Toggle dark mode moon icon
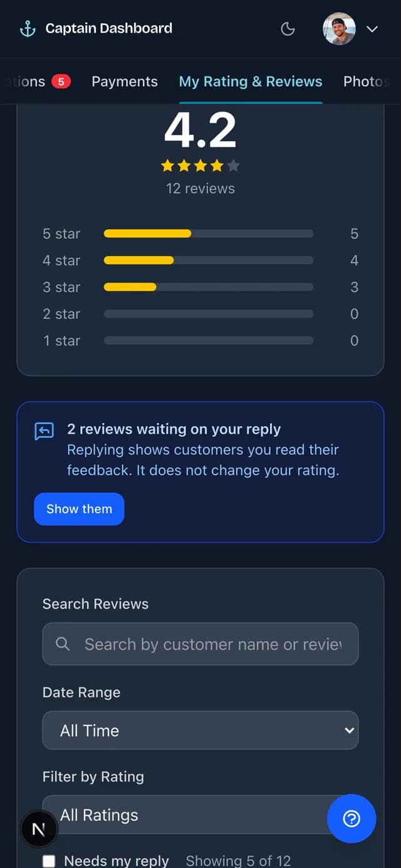The height and width of the screenshot is (868, 401). coord(288,29)
